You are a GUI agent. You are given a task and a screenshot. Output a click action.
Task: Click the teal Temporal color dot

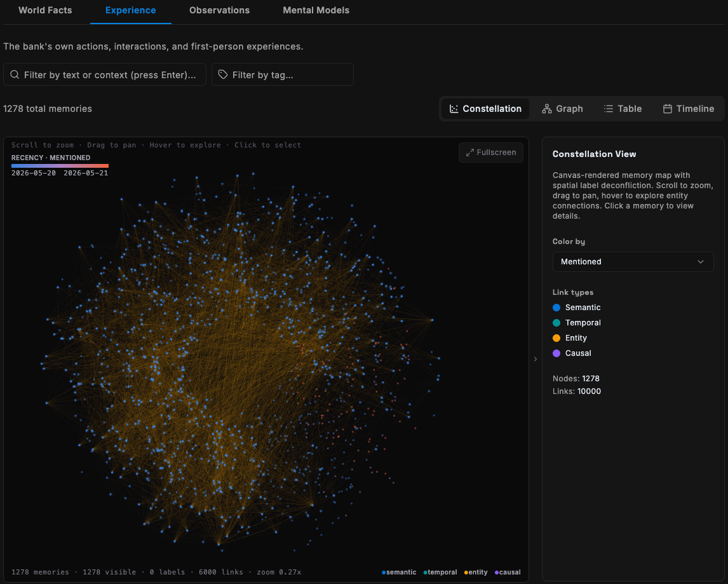tap(556, 323)
